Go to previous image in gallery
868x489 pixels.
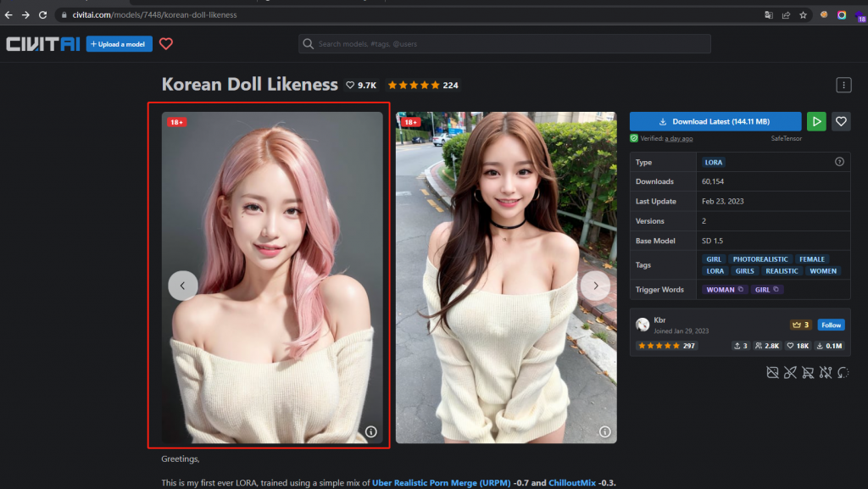click(x=183, y=286)
